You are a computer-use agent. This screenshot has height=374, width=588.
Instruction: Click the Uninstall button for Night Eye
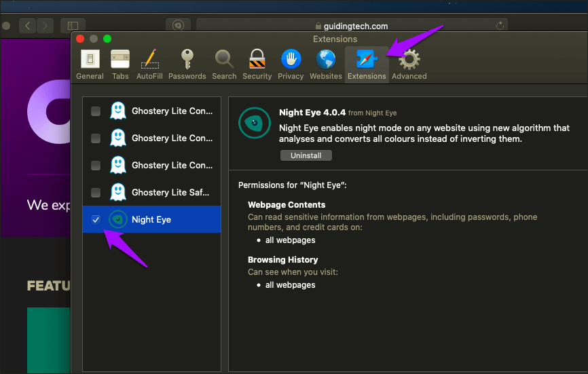pos(306,155)
